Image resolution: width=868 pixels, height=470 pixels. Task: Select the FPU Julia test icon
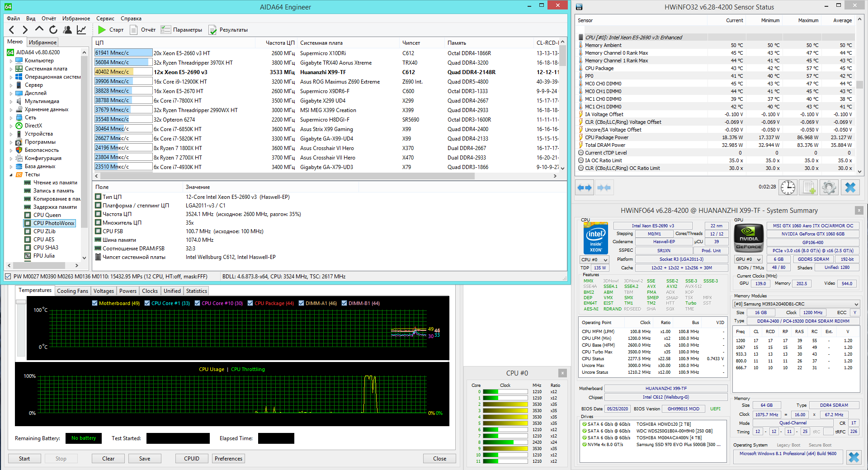28,256
